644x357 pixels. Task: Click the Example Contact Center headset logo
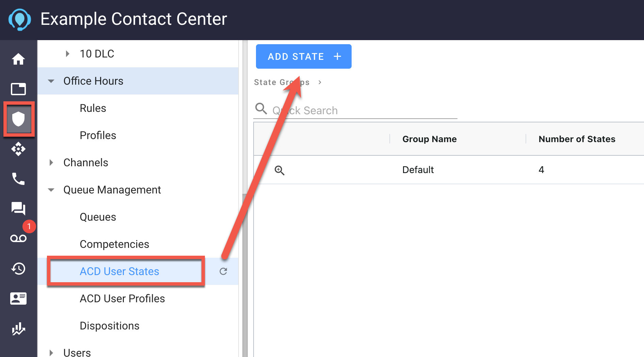[x=19, y=19]
